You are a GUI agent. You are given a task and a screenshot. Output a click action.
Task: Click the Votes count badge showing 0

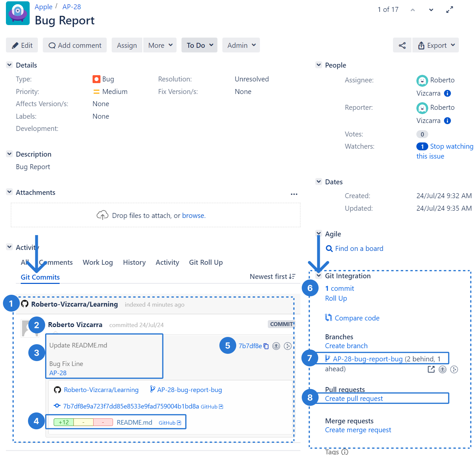point(422,134)
